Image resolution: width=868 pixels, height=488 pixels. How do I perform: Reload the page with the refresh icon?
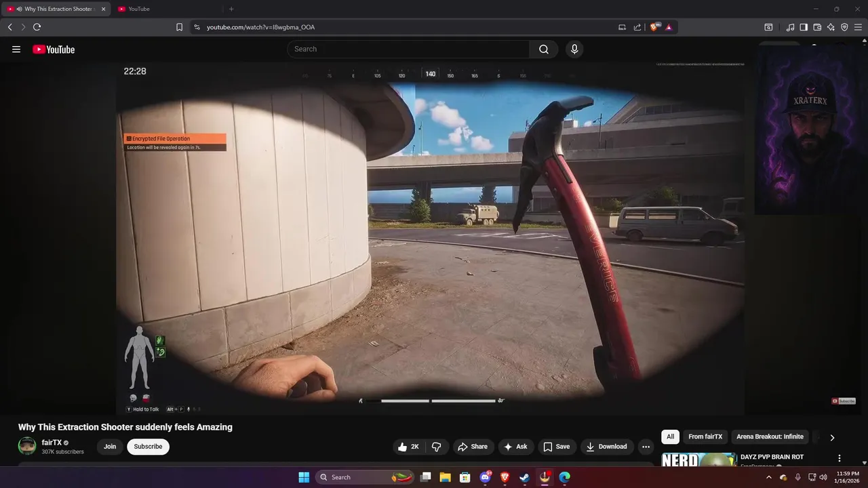(37, 27)
